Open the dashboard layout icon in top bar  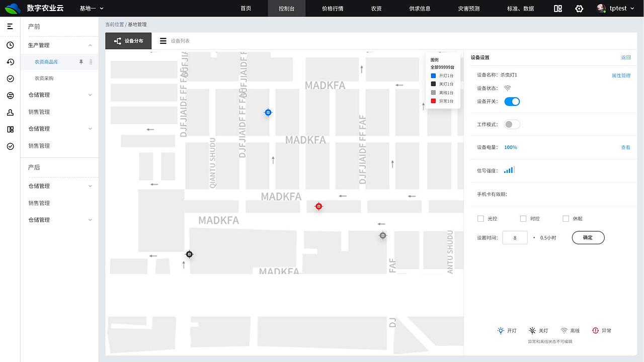pyautogui.click(x=557, y=9)
